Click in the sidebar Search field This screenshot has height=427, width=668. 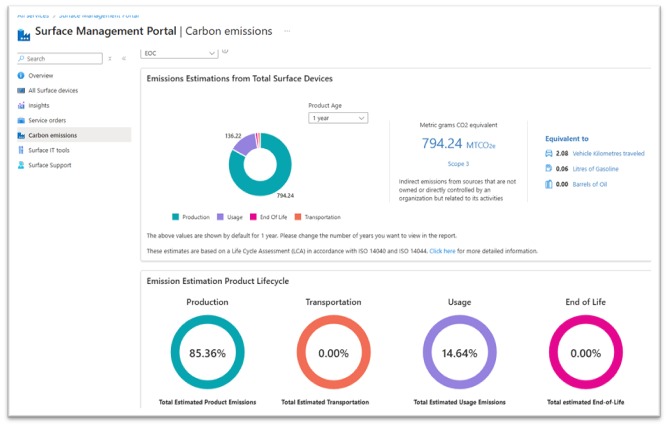click(x=62, y=59)
